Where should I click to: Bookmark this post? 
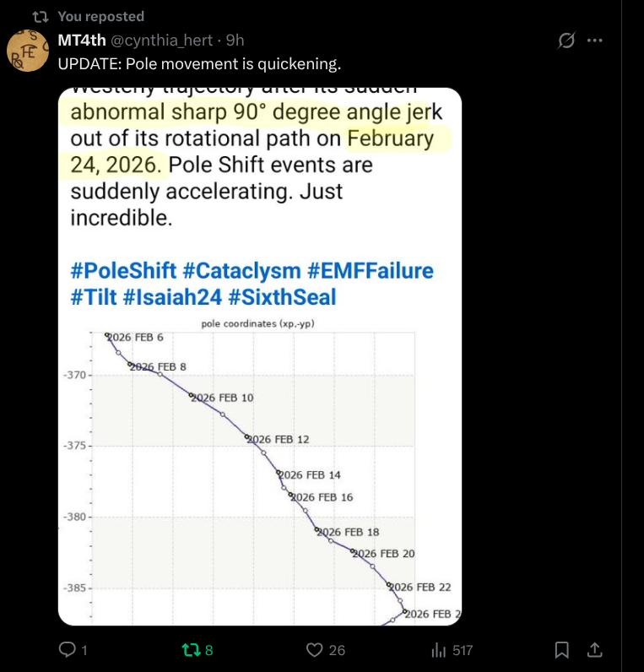click(561, 650)
